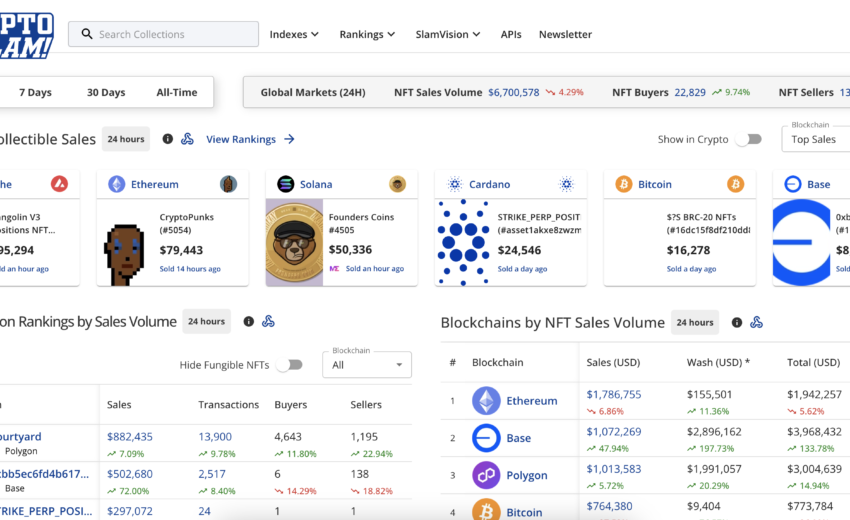Open the Polygon link in blockchain table
This screenshot has height=520, width=850.
pos(527,475)
